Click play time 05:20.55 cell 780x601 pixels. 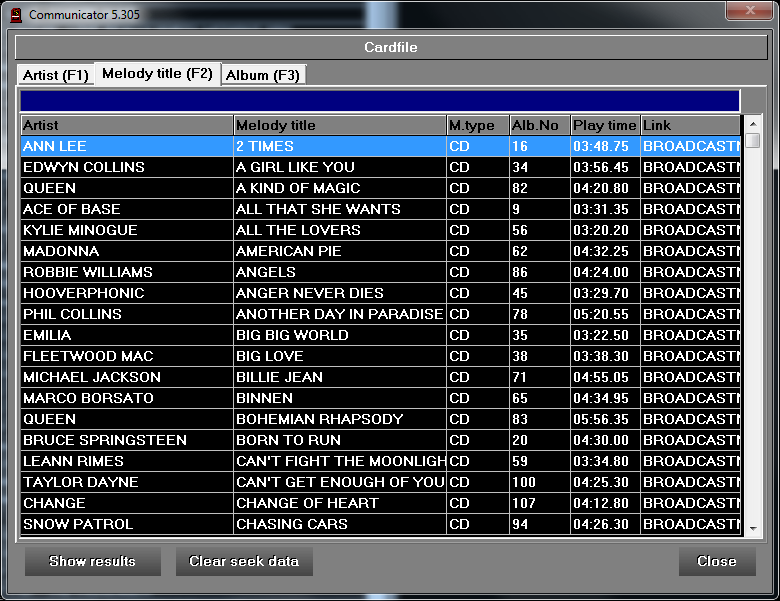605,314
